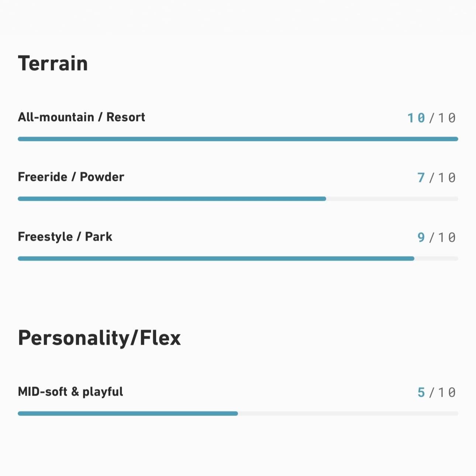Click the blue 5 in flex rating
This screenshot has height=476, width=476.
tap(421, 393)
